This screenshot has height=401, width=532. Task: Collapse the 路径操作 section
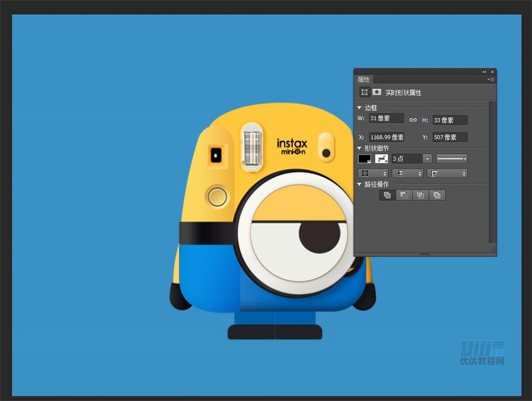(360, 184)
